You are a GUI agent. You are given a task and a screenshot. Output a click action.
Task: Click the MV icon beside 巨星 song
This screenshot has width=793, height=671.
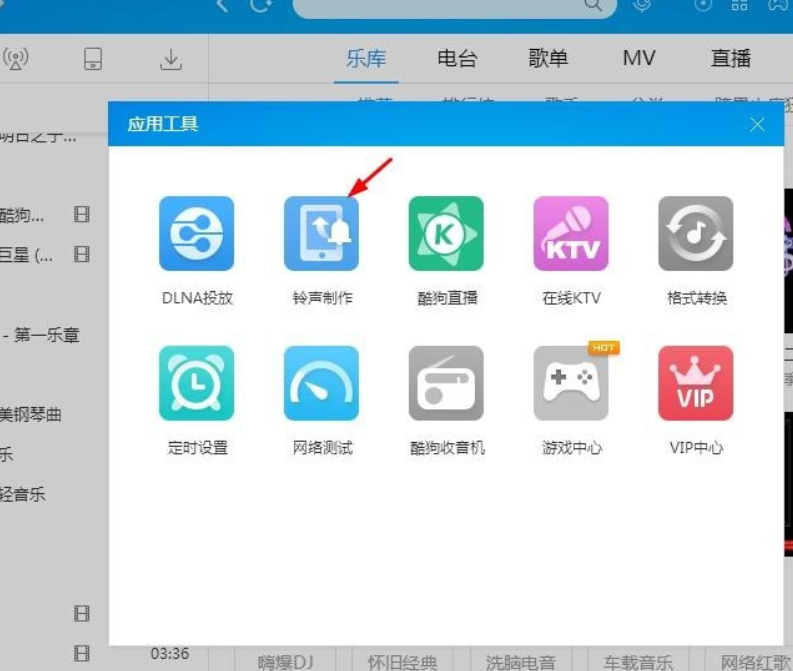tap(82, 254)
